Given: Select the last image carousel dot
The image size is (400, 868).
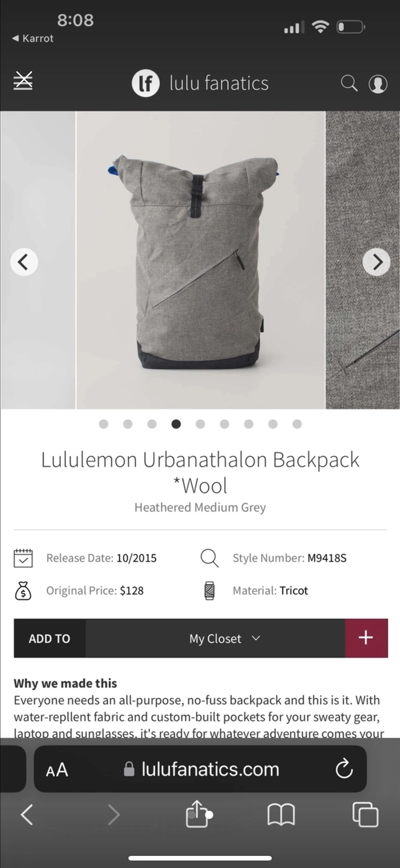Looking at the screenshot, I should click(x=297, y=424).
